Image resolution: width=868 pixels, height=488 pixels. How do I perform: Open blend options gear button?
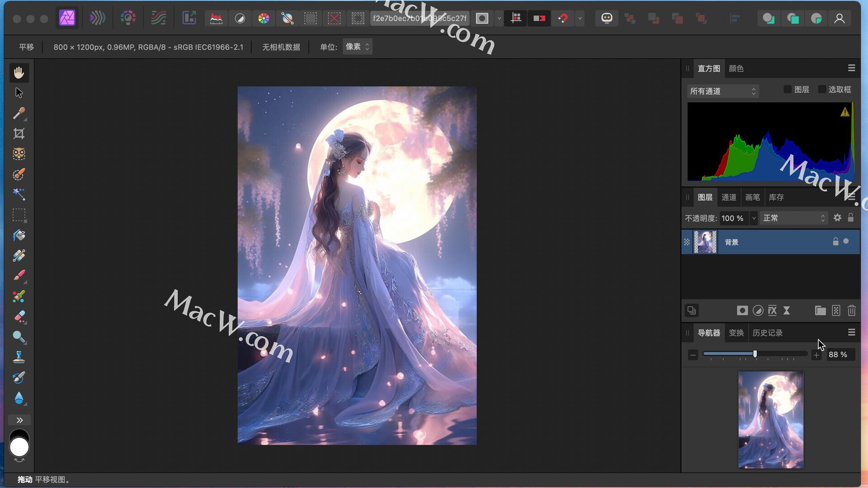[x=837, y=218]
